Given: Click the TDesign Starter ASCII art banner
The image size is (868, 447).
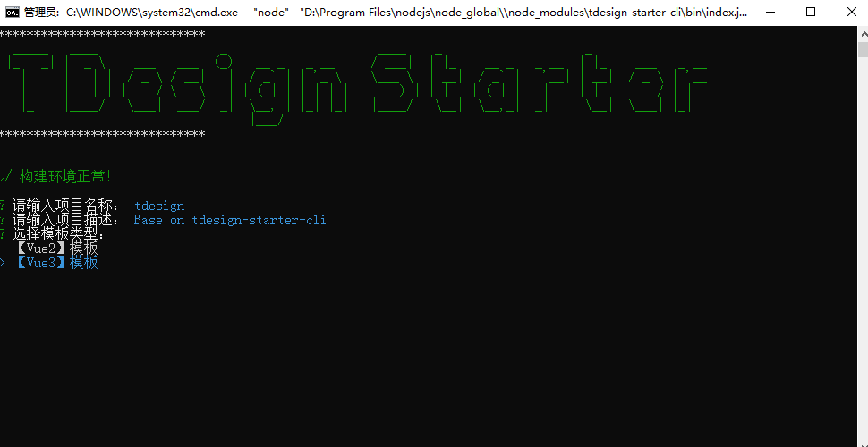Looking at the screenshot, I should 359,89.
